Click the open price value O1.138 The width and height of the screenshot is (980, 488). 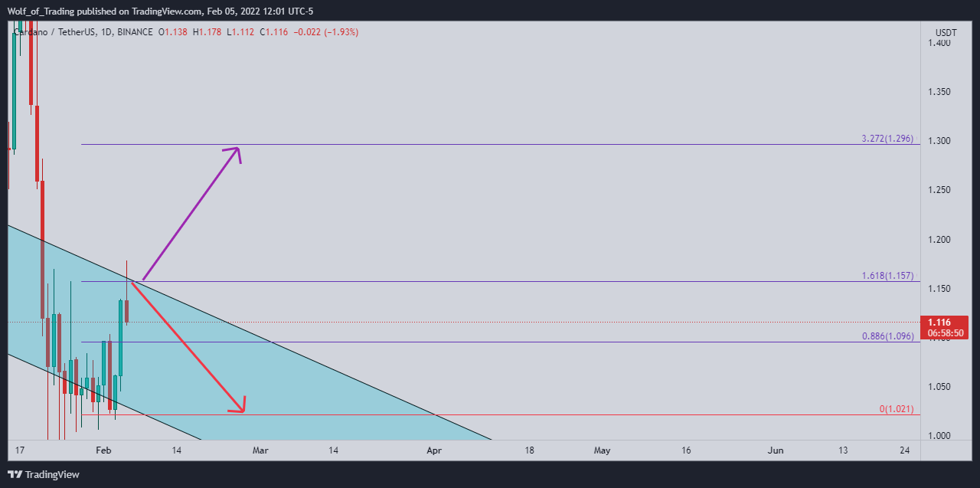pos(173,32)
